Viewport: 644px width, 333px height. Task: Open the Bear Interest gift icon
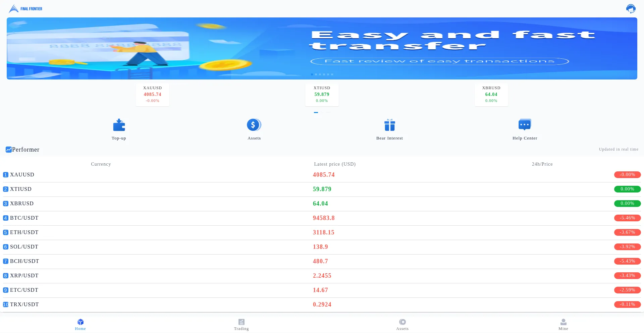point(389,125)
